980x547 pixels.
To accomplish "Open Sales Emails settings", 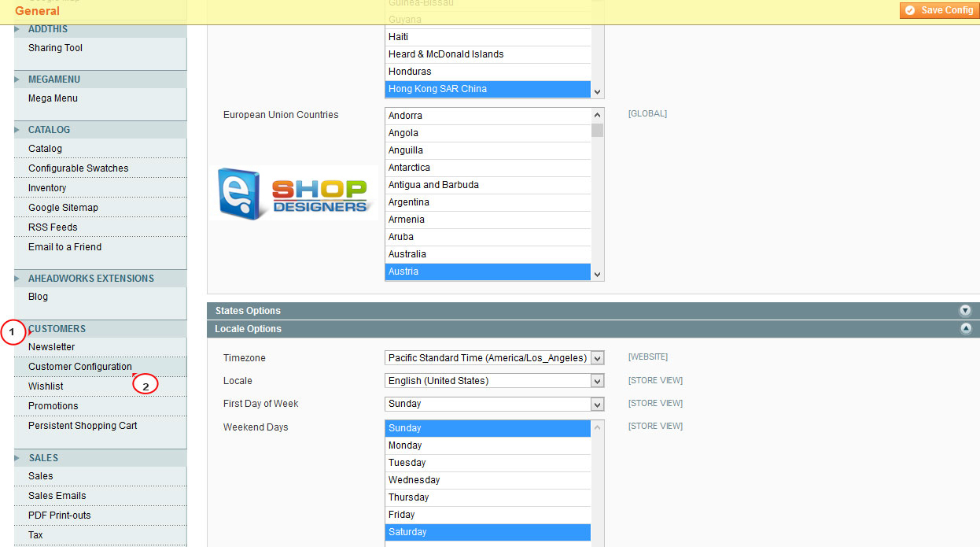I will 57,496.
